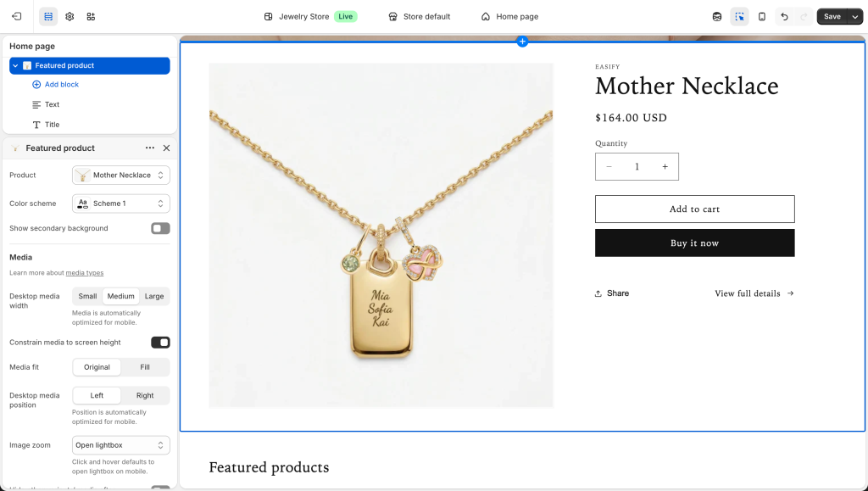The height and width of the screenshot is (491, 868).
Task: Click the undo arrow icon
Action: [784, 16]
